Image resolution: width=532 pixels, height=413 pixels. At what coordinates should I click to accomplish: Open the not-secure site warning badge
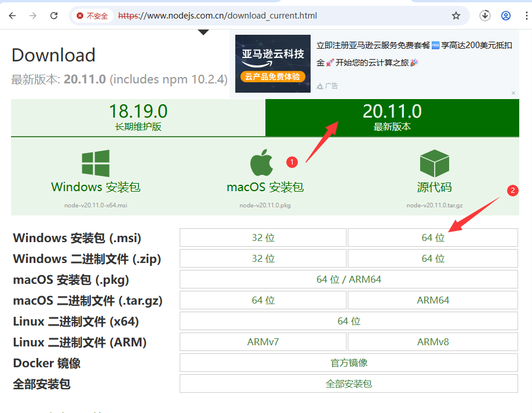[92, 16]
